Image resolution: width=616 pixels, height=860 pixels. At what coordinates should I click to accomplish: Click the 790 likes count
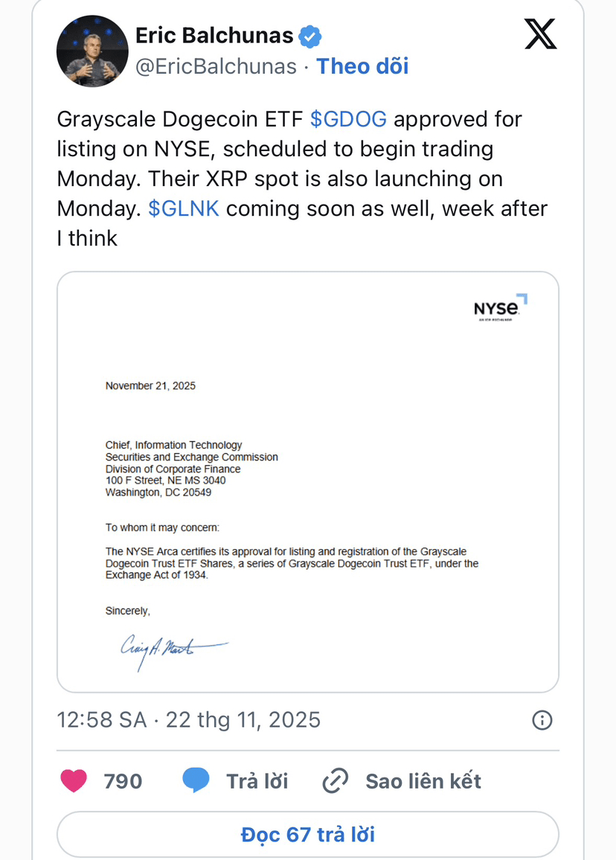click(123, 781)
